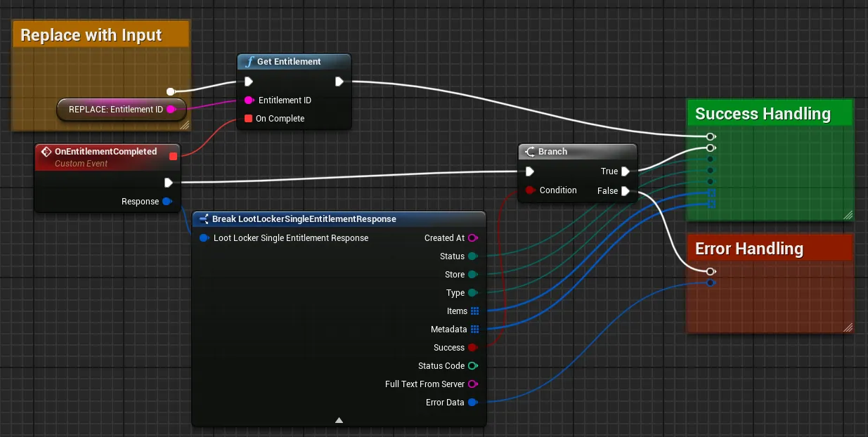Click the OnEntitlementCompleted delegate output pin
Image resolution: width=868 pixels, height=437 pixels.
[173, 156]
